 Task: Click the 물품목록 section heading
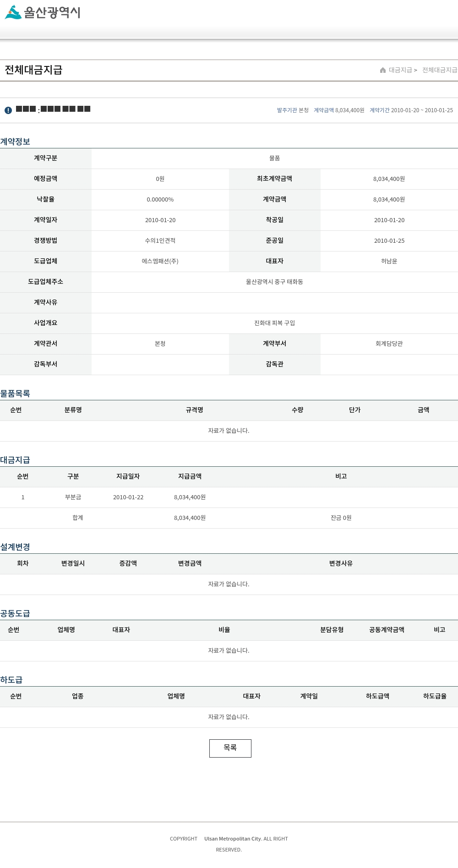pyautogui.click(x=15, y=393)
